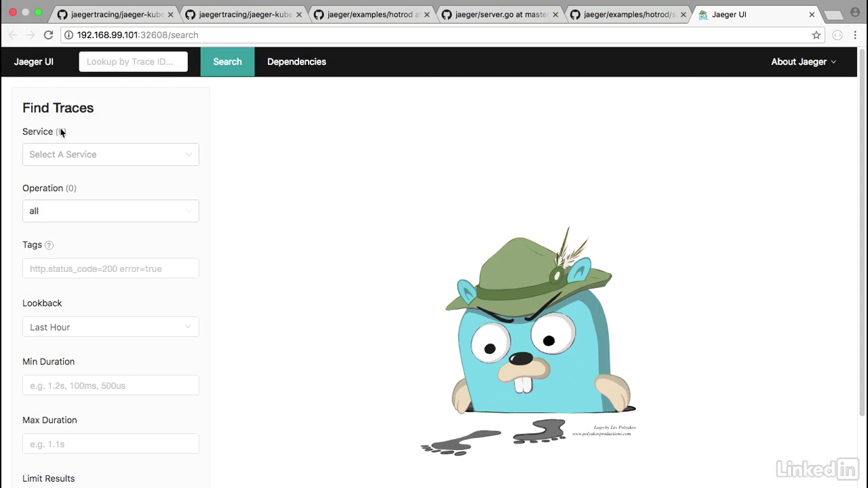
Task: Open the new tab button
Action: 833,15
